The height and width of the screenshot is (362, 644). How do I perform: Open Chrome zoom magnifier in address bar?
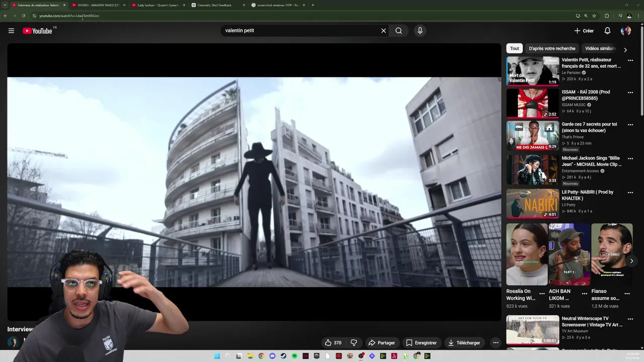point(586,16)
